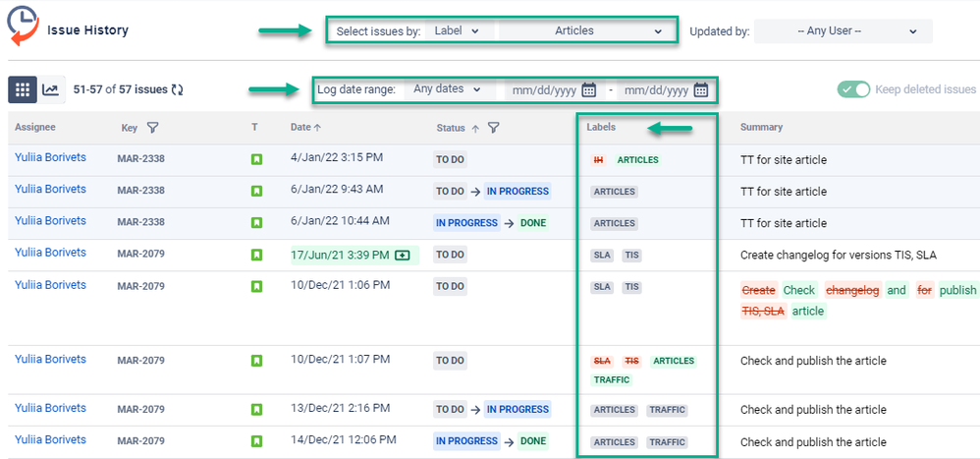Viewport: 980px width, 459px height.
Task: Refresh the issues list
Action: 178,90
